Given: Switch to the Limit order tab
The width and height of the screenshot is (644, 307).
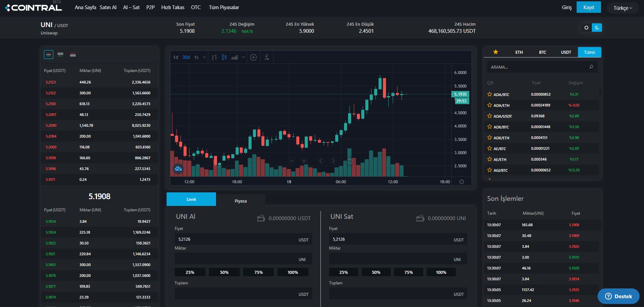Looking at the screenshot, I should [191, 199].
